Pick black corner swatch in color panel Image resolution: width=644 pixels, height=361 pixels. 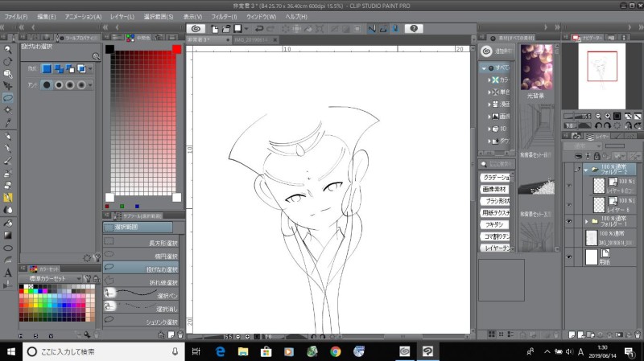[109, 49]
